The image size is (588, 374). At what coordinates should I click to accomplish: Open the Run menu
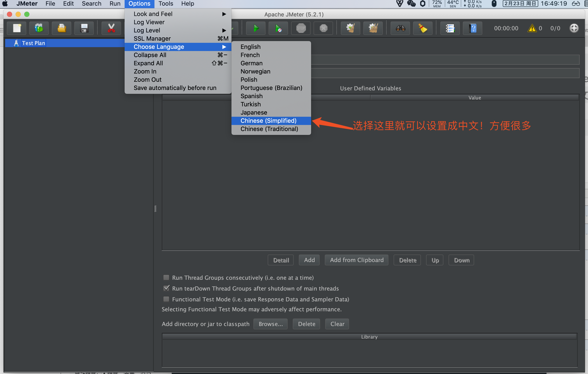tap(115, 4)
